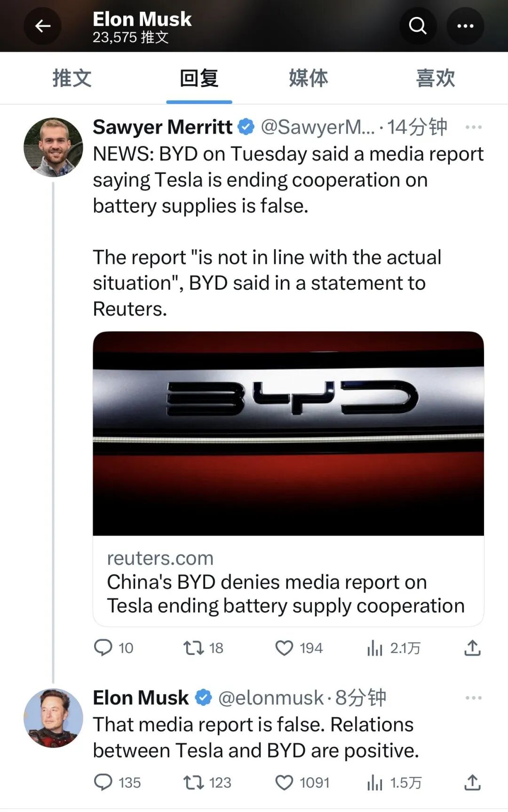
Task: Reply to Elon Musk's tweet
Action: coord(103,782)
